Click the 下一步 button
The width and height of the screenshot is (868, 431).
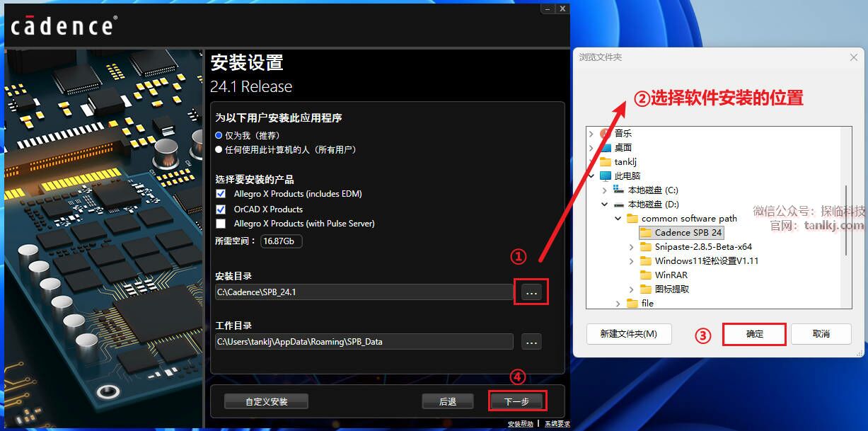coord(516,401)
